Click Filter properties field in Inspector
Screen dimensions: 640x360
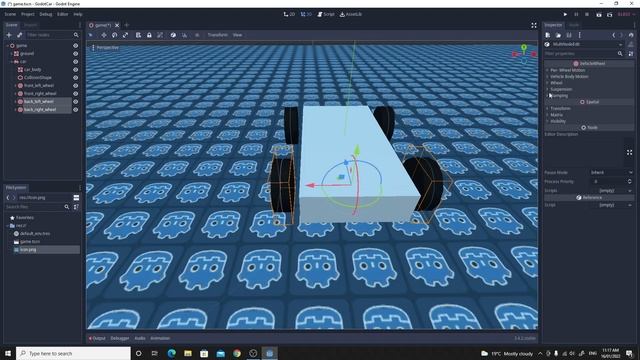coord(581,53)
